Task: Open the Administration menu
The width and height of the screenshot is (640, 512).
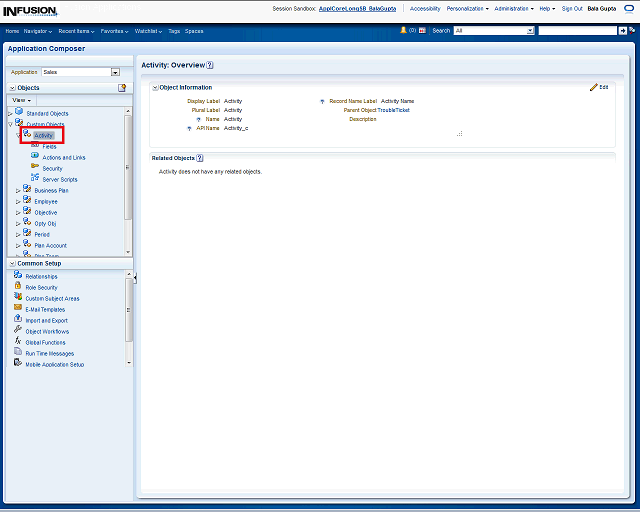Action: coord(513,8)
